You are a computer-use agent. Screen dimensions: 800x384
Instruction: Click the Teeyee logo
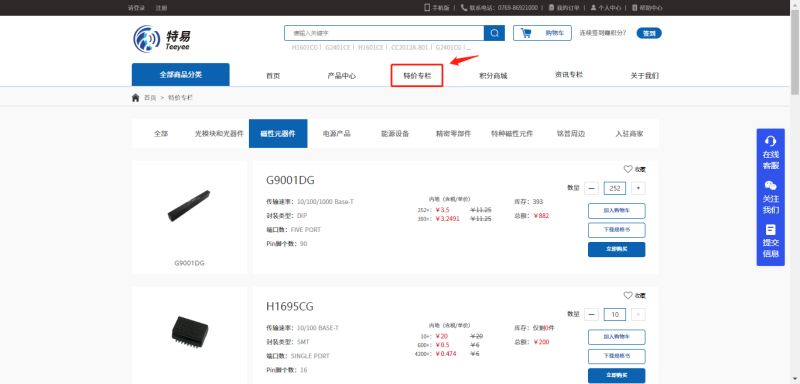pyautogui.click(x=162, y=39)
